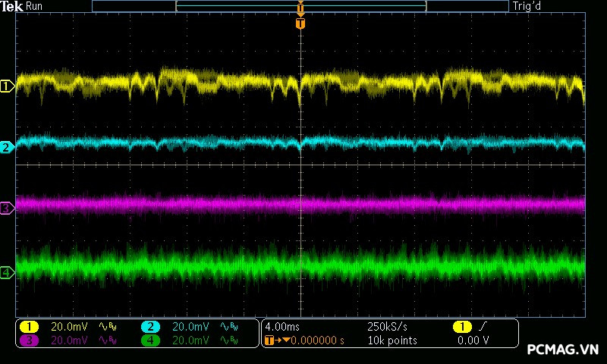
Task: Click the magenta channel 3 badge
Action: click(x=29, y=340)
